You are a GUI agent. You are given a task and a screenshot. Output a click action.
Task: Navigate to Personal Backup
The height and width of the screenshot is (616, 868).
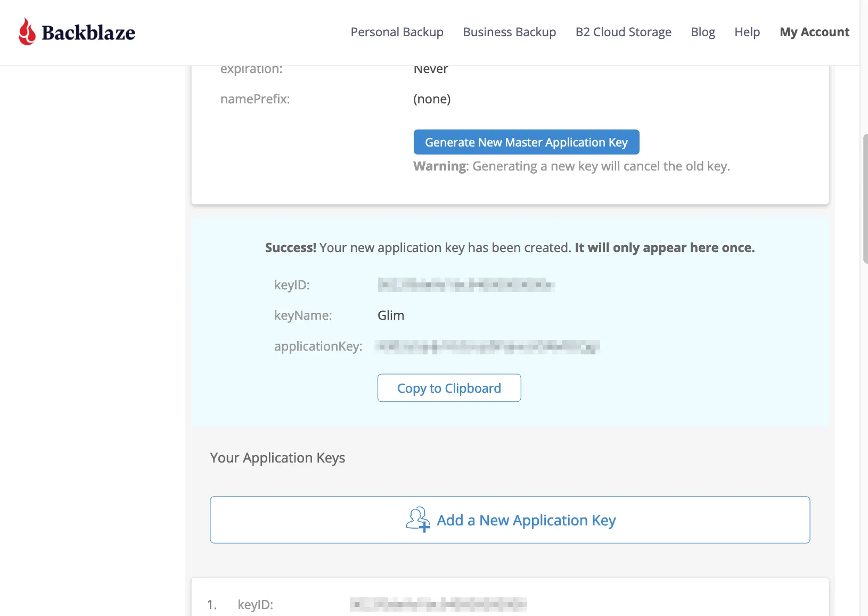click(x=397, y=32)
